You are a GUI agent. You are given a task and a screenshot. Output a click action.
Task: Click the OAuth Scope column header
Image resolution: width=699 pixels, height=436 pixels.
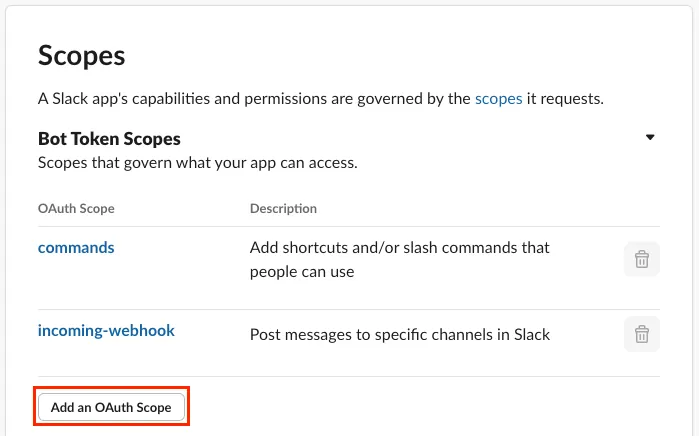click(76, 209)
